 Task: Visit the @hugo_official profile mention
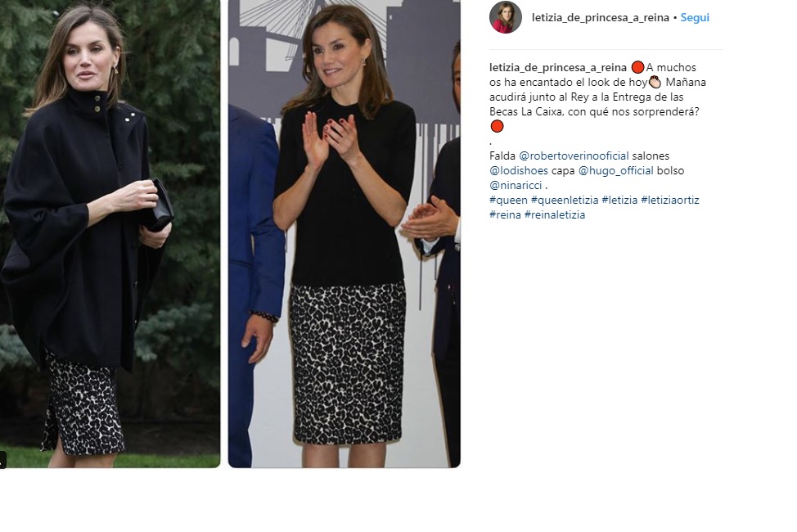pos(615,171)
